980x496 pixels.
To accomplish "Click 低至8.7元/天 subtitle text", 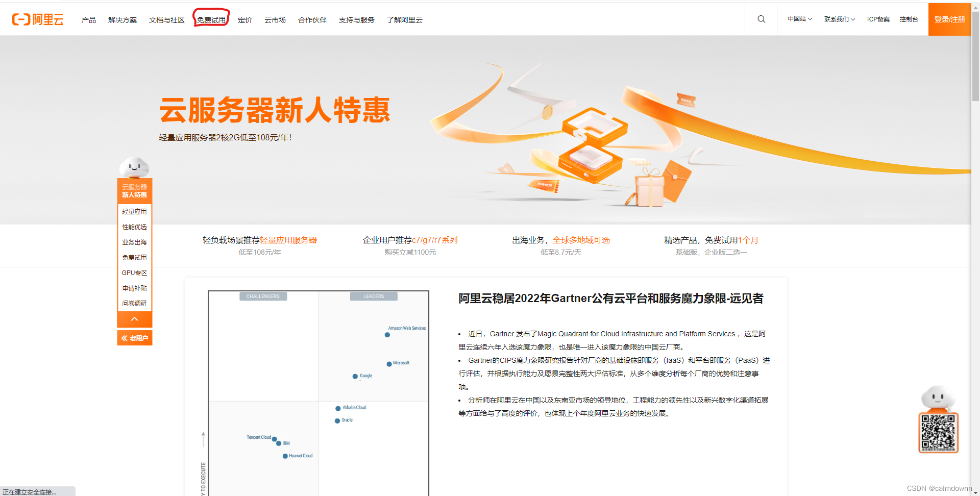I will click(561, 252).
